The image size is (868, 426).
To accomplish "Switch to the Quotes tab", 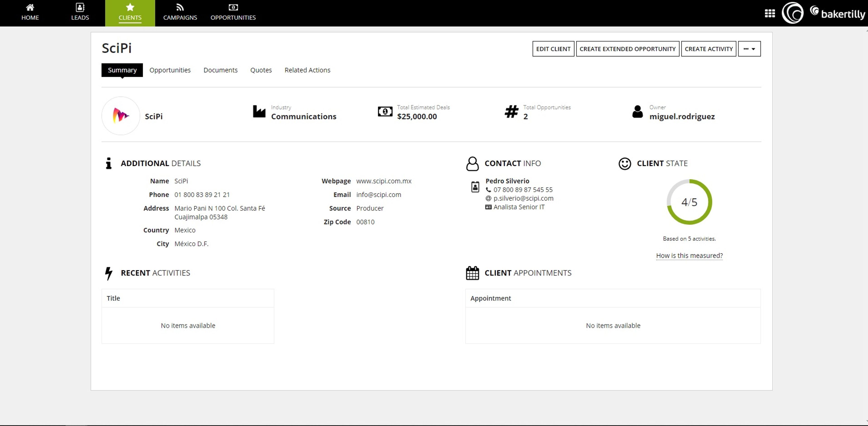I will click(261, 70).
